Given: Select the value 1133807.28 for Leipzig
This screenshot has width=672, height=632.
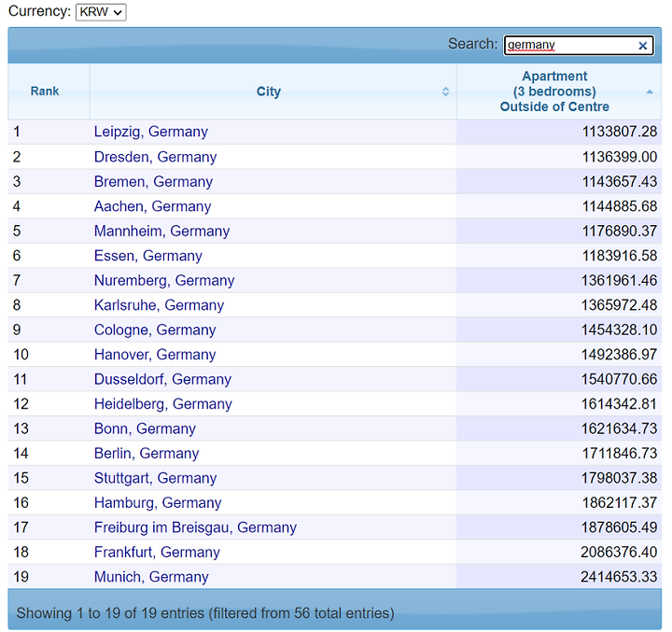Looking at the screenshot, I should pos(620,132).
